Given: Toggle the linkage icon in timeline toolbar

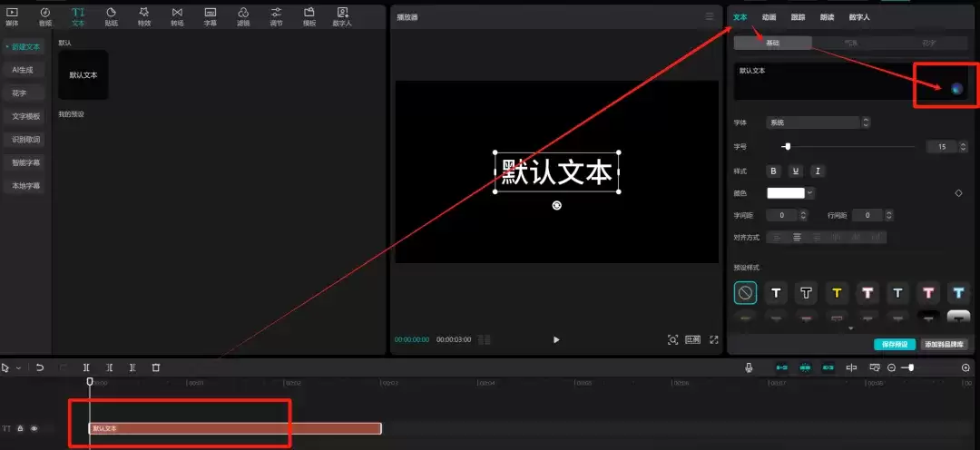Looking at the screenshot, I should pos(828,367).
